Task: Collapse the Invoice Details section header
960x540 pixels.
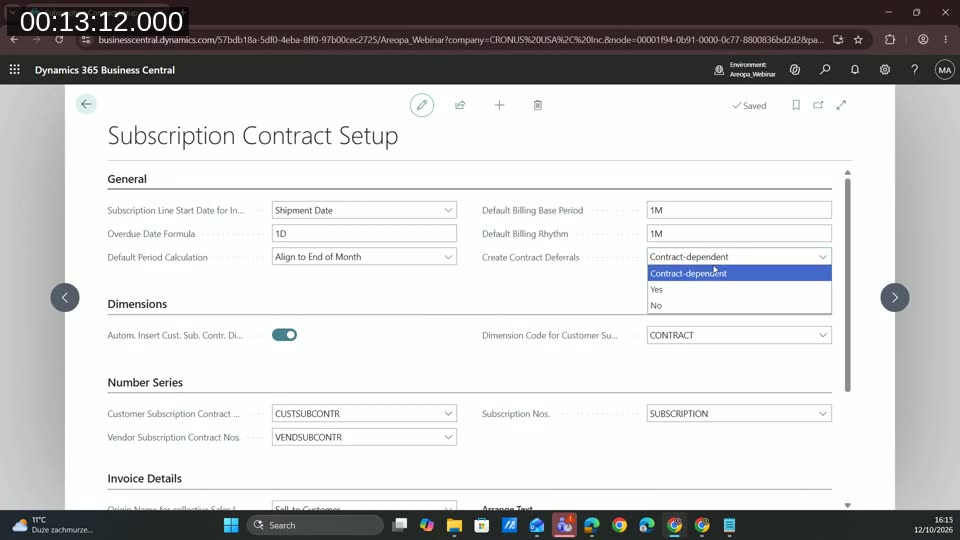Action: [x=144, y=478]
